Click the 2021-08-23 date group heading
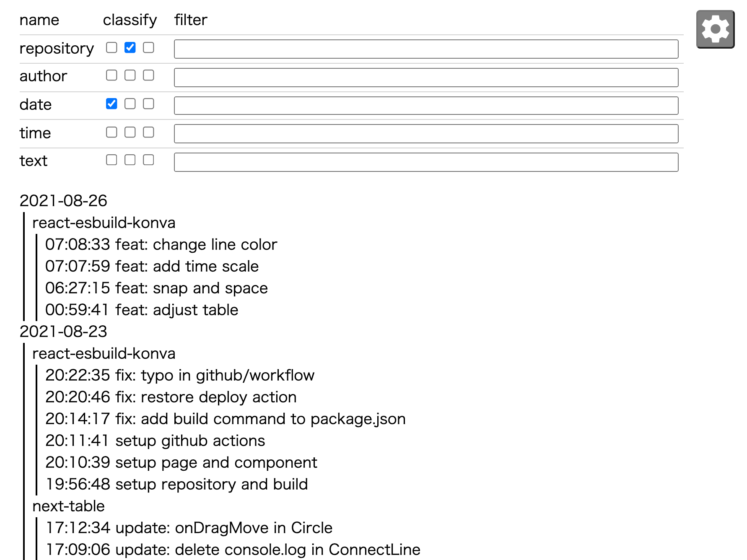 coord(63,332)
